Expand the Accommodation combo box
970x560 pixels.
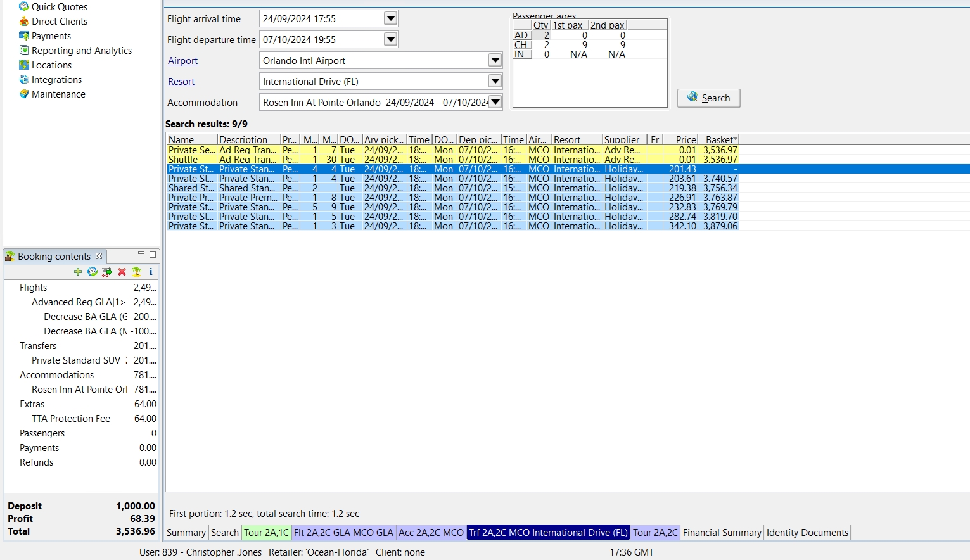495,102
